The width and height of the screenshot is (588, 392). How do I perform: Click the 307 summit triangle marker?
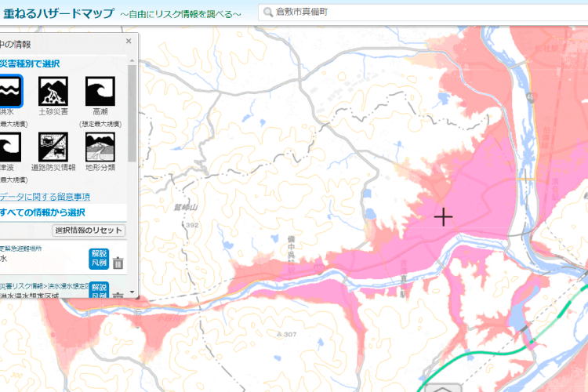tap(279, 334)
